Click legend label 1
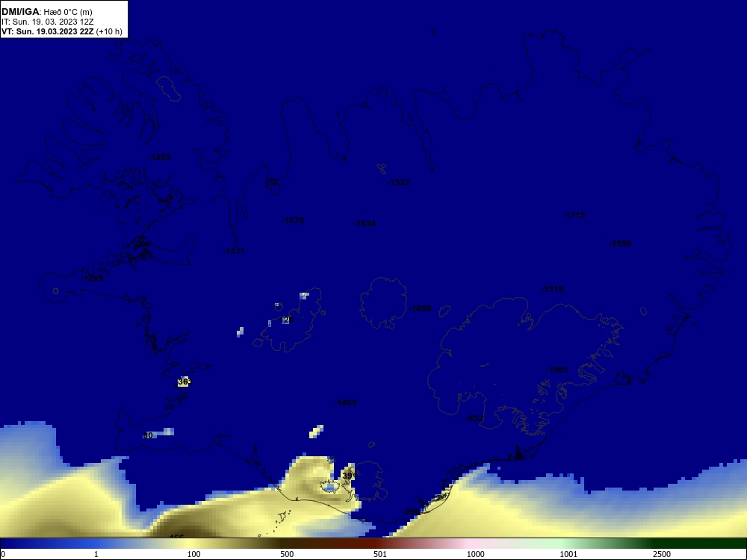The image size is (747, 560). point(96,554)
